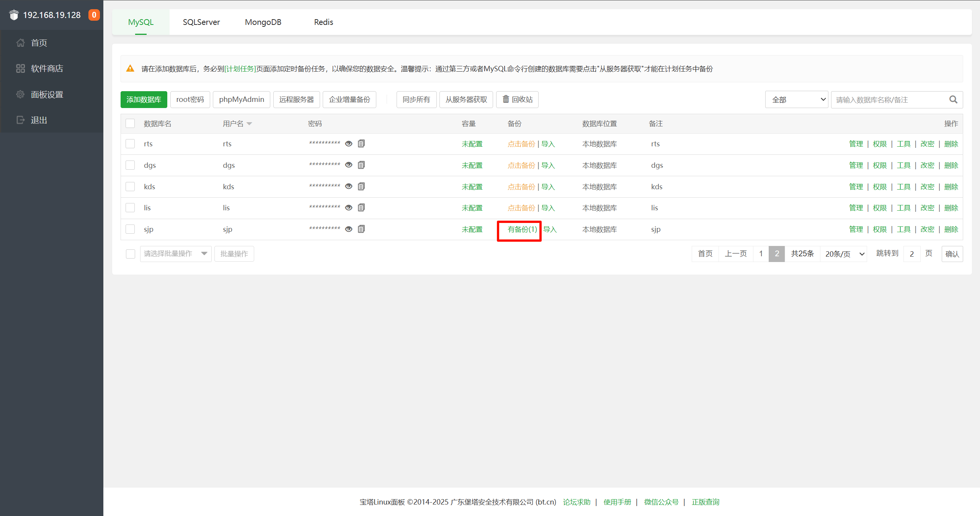The height and width of the screenshot is (516, 980).
Task: Switch to the MongoDB tab
Action: tap(263, 22)
